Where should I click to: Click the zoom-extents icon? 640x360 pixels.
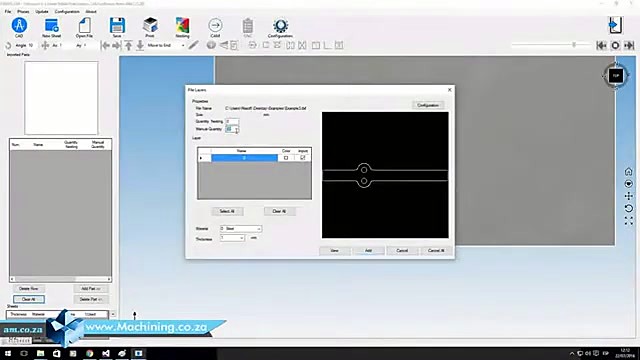[x=629, y=221]
